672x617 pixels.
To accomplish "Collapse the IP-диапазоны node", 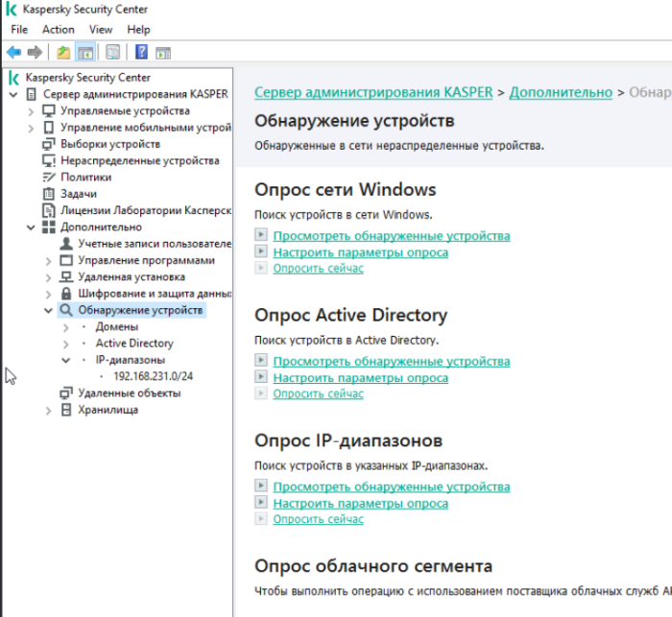I will click(x=65, y=361).
